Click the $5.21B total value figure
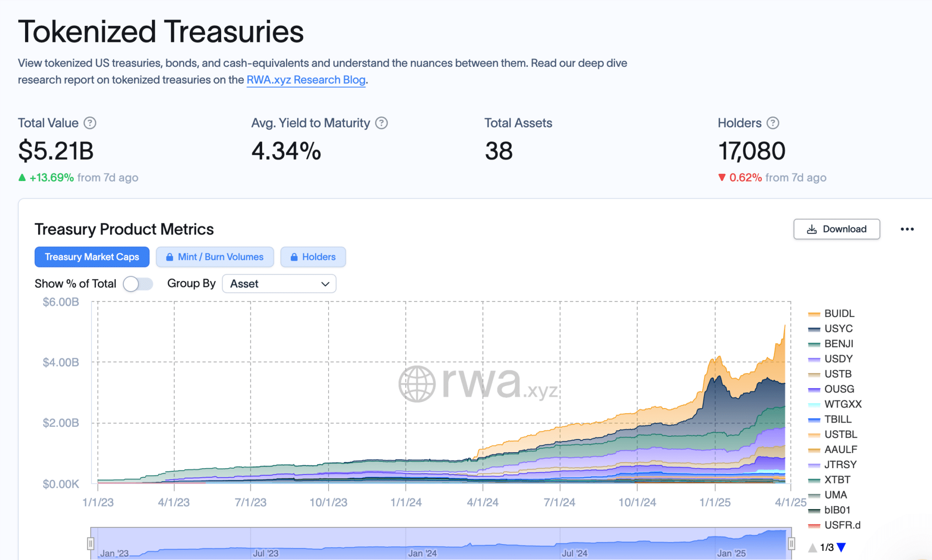 (56, 151)
